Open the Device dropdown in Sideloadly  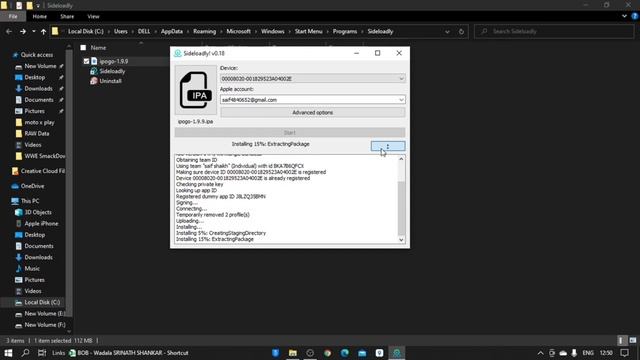click(313, 78)
